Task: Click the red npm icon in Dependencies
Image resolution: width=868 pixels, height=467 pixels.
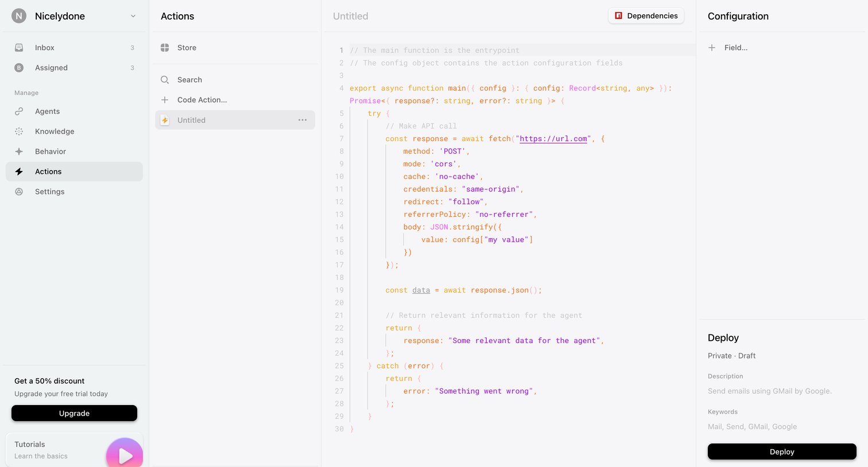Action: click(618, 15)
